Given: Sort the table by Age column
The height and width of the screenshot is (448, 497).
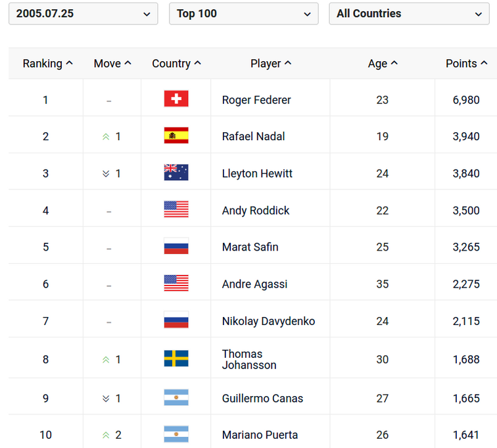Looking at the screenshot, I should point(383,64).
